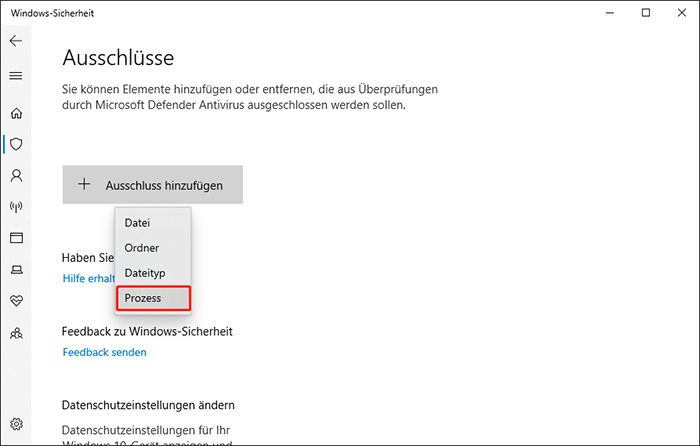Viewport: 700px width, 446px height.
Task: Maximize the Windows-Sicherheit window
Action: (646, 12)
